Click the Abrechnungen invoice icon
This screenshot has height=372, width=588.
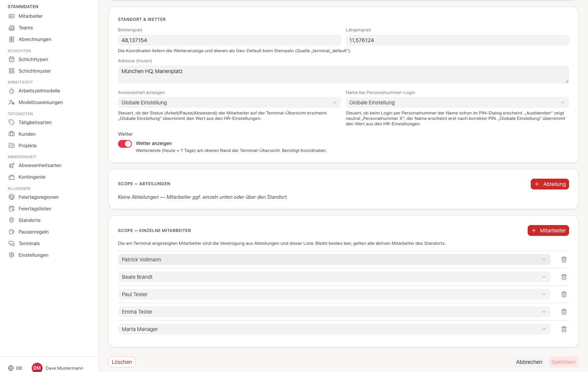[12, 39]
